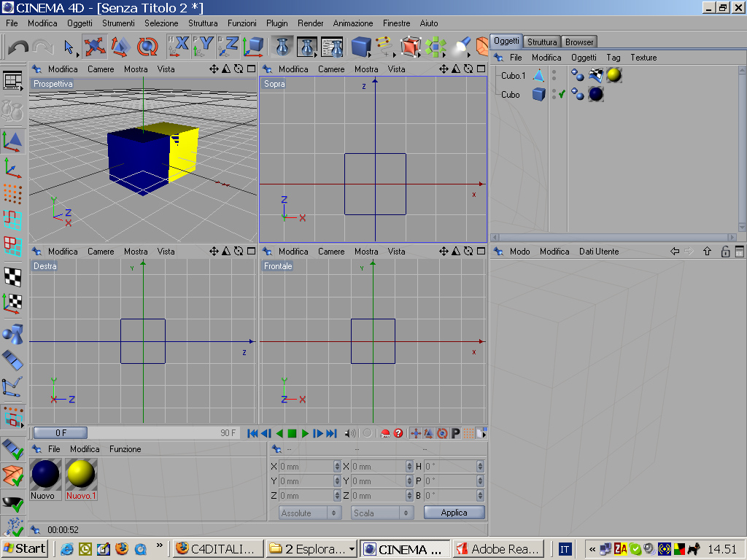Render in Picture Viewer
The width and height of the screenshot is (747, 560).
[307, 47]
